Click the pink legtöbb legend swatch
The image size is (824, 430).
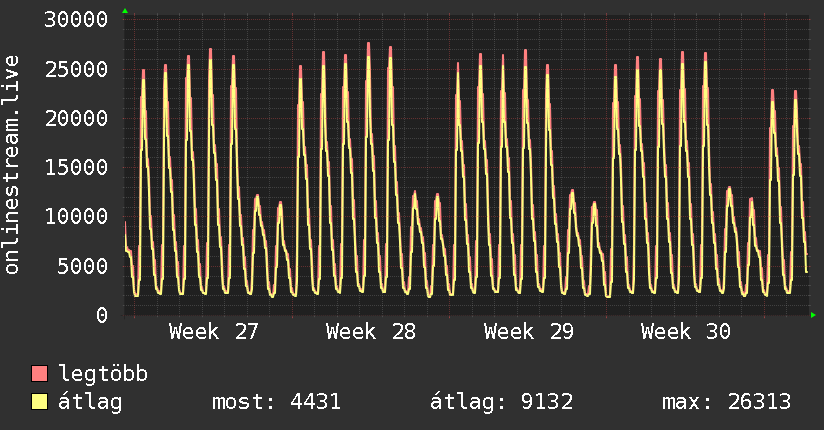[x=39, y=373]
